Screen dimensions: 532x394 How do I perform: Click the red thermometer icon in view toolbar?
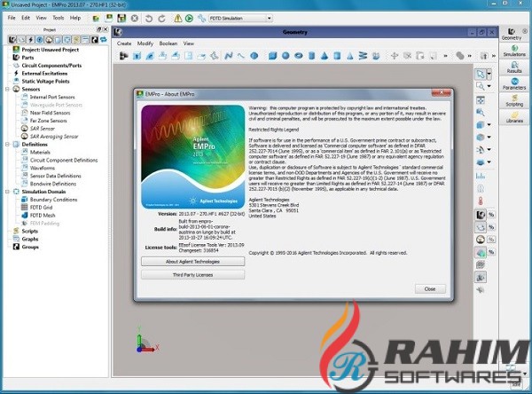click(481, 201)
